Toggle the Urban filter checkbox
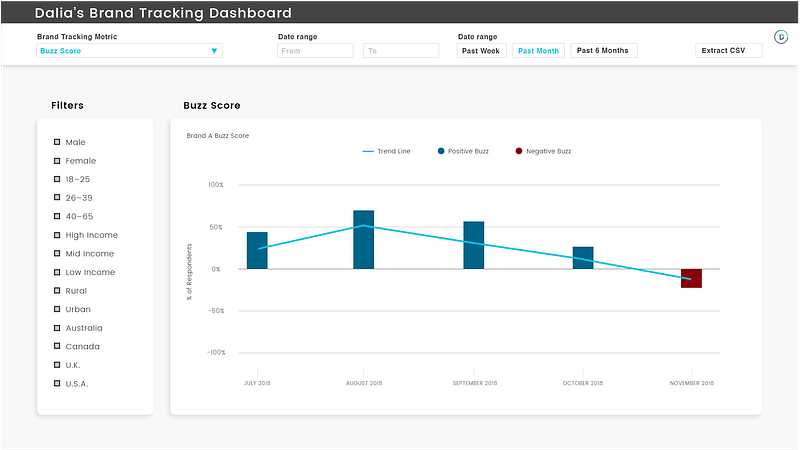The height and width of the screenshot is (450, 800). coord(57,309)
